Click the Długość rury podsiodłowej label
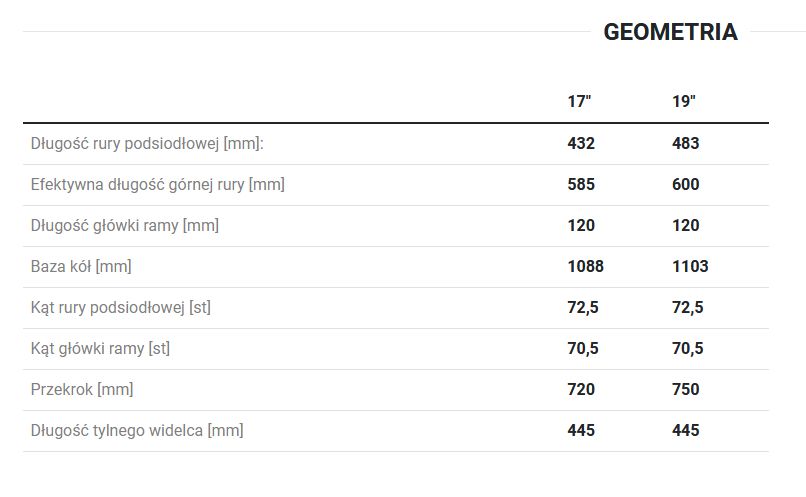The image size is (806, 497). [x=147, y=143]
